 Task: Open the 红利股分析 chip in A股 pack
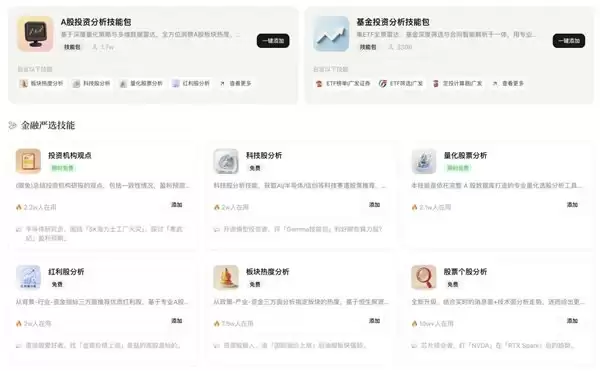coord(191,83)
